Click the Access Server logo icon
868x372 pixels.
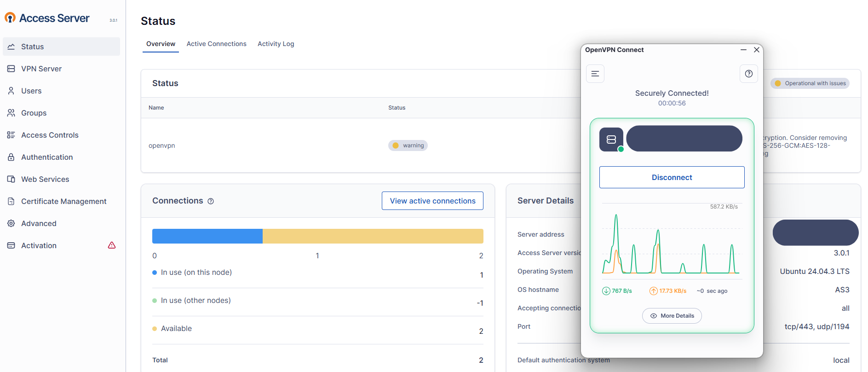[10, 17]
